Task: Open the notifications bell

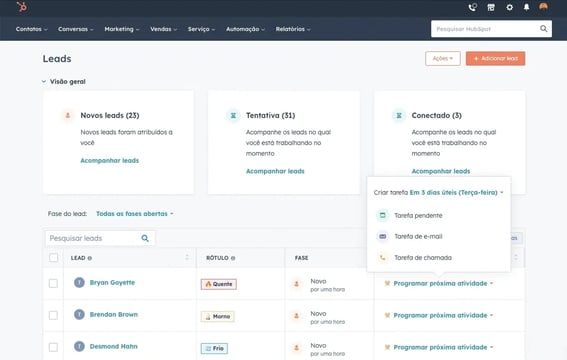Action: 526,7
